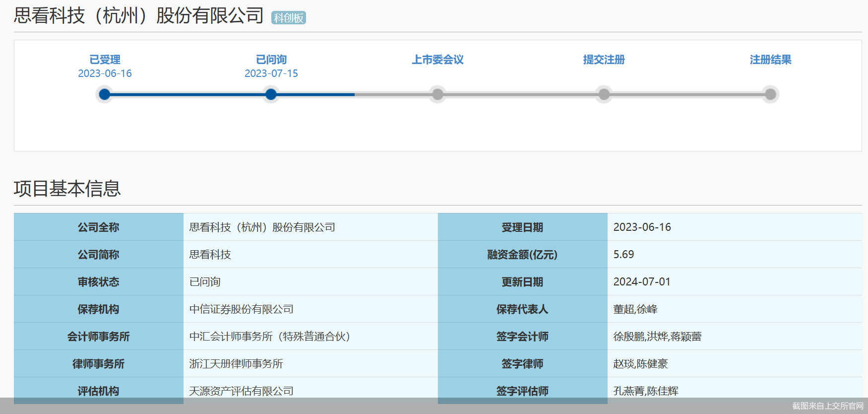Select the 已问询 stage label

point(271,60)
